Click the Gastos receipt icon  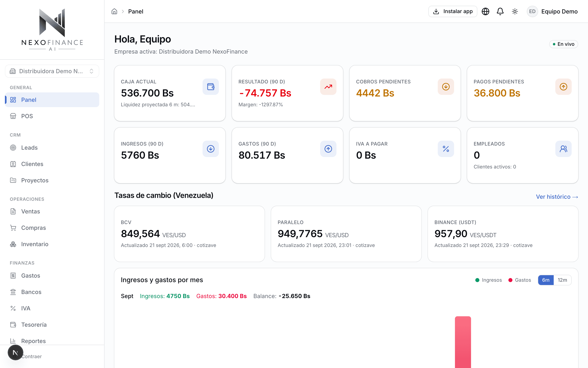coord(13,276)
